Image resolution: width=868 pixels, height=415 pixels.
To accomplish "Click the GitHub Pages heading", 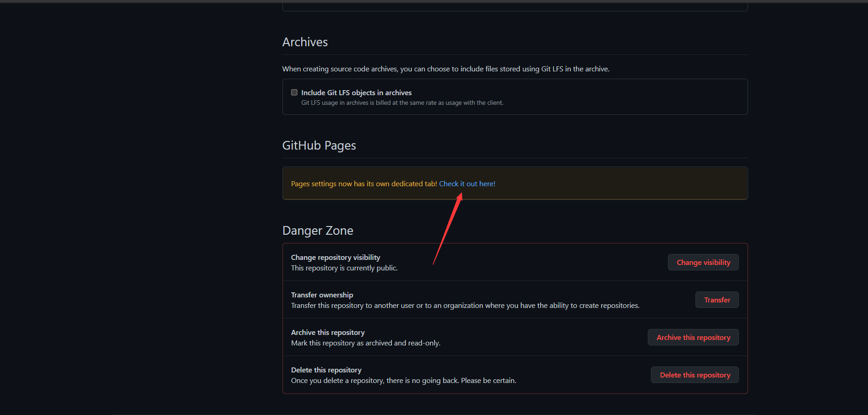I will click(319, 146).
